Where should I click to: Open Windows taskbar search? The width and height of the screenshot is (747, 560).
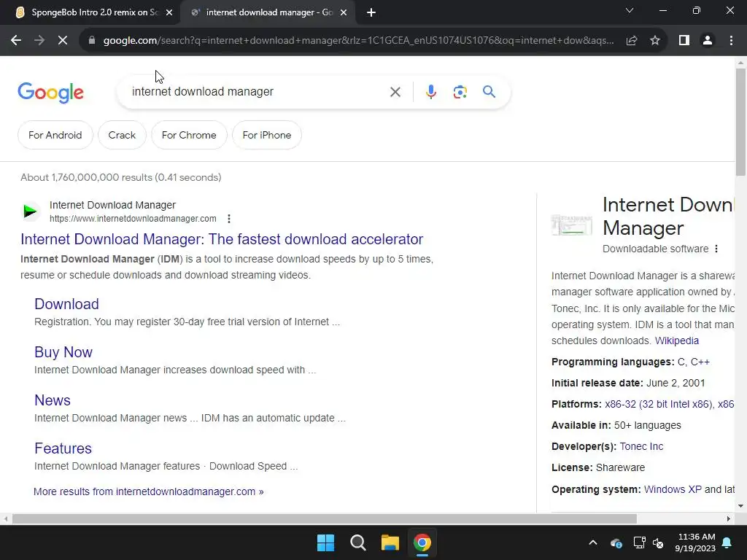(x=357, y=542)
